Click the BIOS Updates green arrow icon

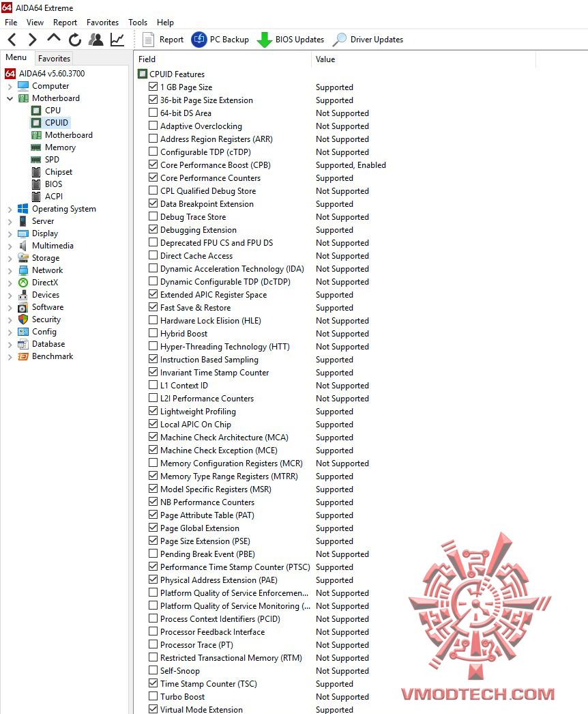tap(265, 40)
